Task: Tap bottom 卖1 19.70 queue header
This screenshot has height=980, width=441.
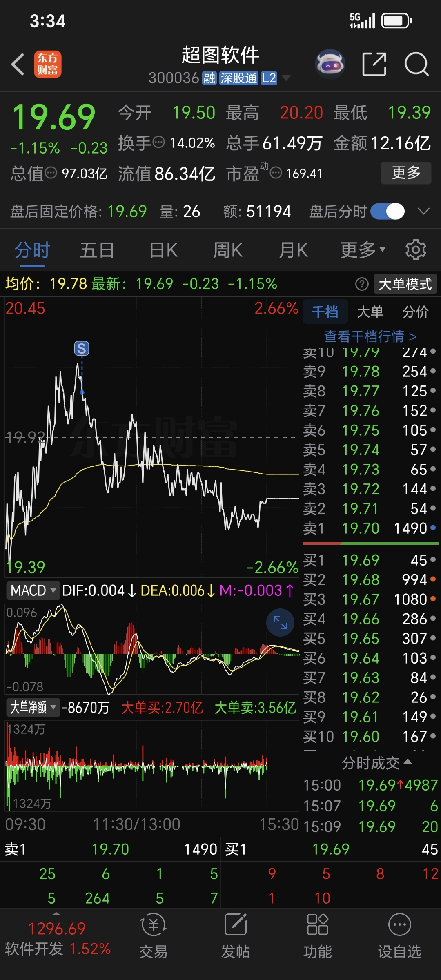Action: [110, 850]
